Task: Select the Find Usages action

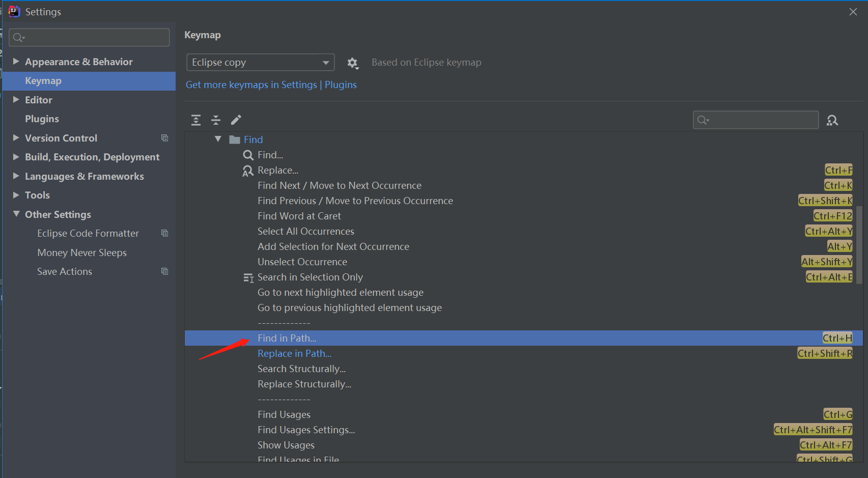Action: click(284, 414)
